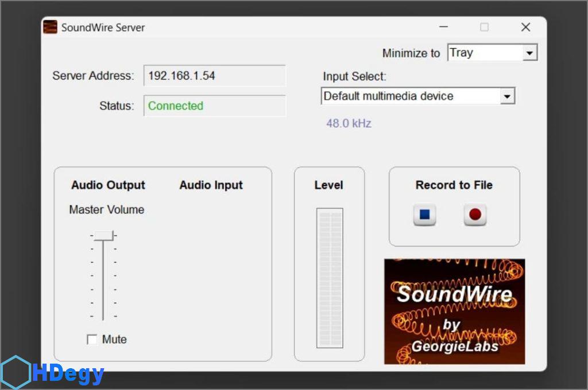Expand the Input Select device dropdown
This screenshot has height=390, width=588.
tap(506, 96)
